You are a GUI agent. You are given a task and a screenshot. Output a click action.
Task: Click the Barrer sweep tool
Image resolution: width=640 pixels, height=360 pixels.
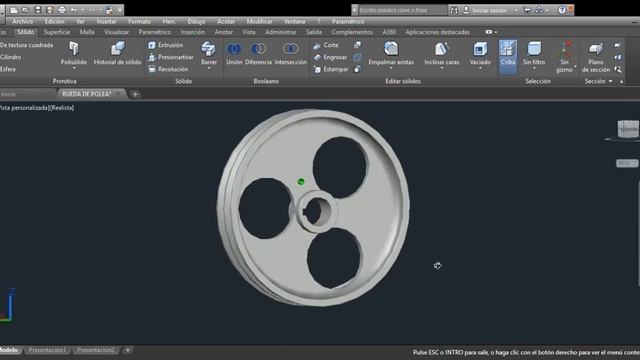(x=209, y=49)
